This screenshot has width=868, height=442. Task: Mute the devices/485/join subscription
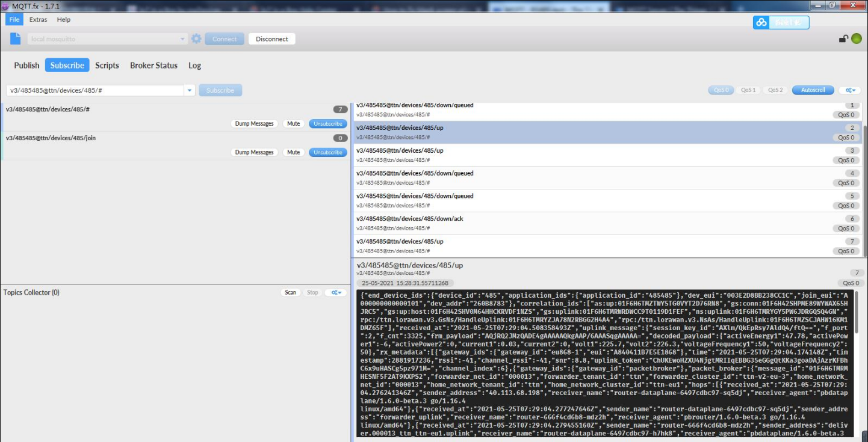pos(293,153)
